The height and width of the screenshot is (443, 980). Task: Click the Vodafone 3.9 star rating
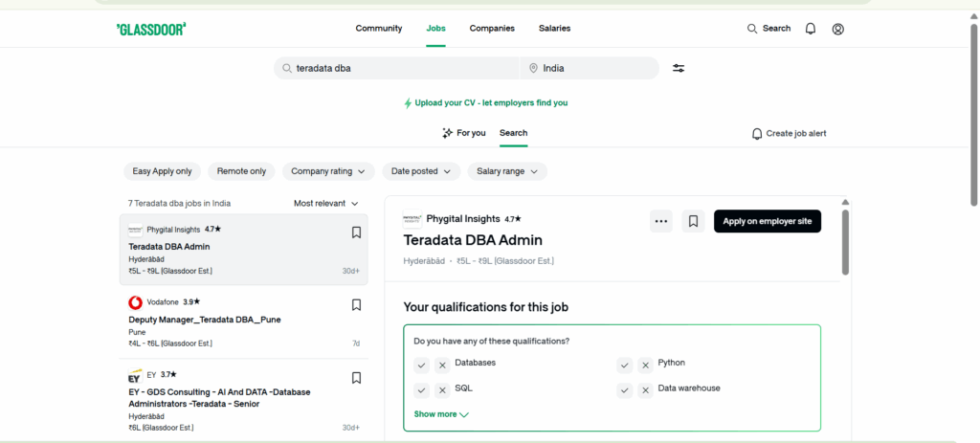point(191,301)
